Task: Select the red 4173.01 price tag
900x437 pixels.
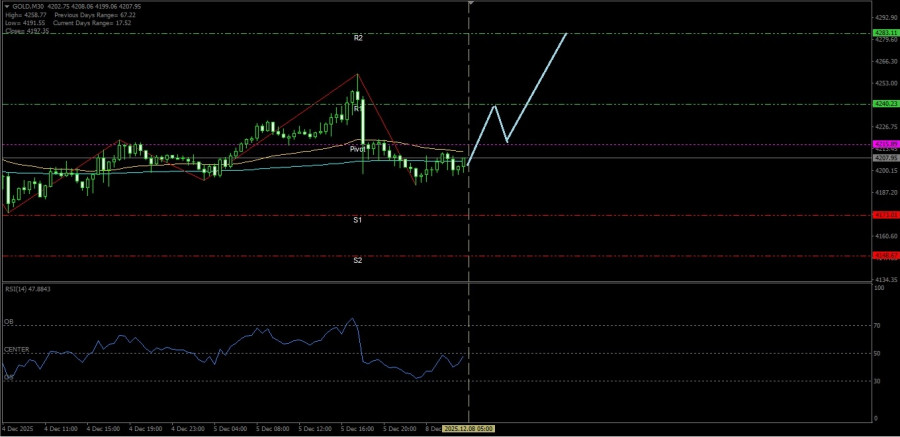Action: pyautogui.click(x=885, y=215)
